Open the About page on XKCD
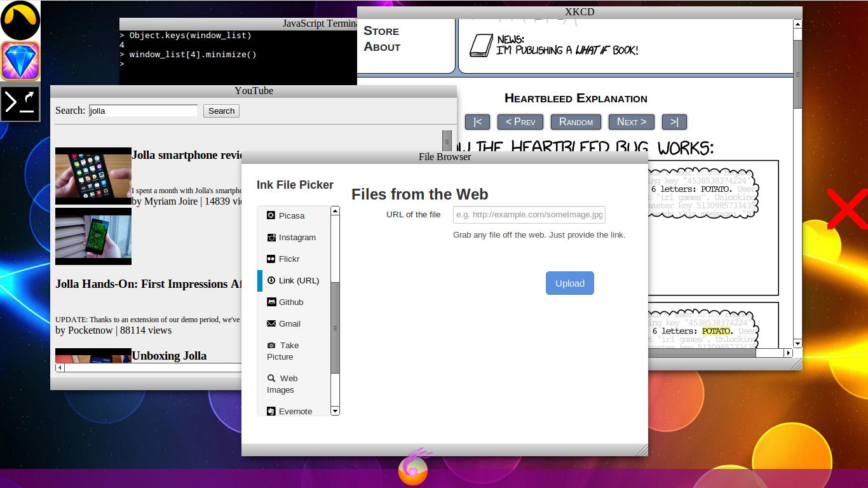868x488 pixels. (x=381, y=46)
